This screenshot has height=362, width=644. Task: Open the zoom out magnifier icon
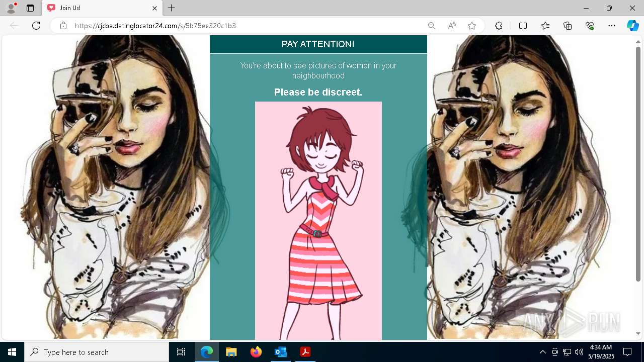click(431, 26)
